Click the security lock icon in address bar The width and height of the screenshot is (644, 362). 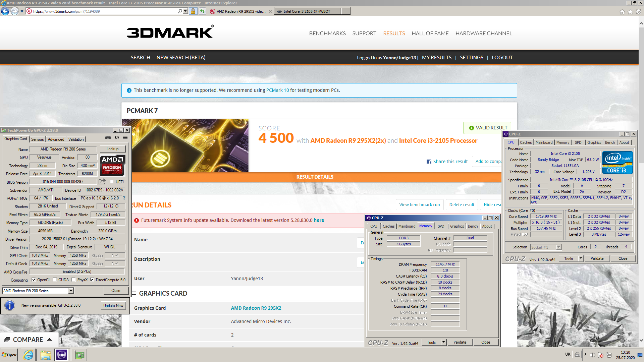193,11
